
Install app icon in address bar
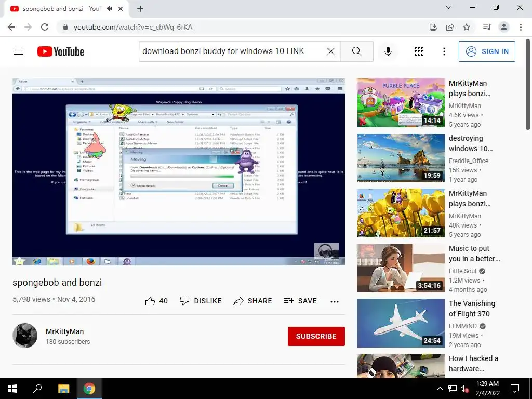pos(433,27)
